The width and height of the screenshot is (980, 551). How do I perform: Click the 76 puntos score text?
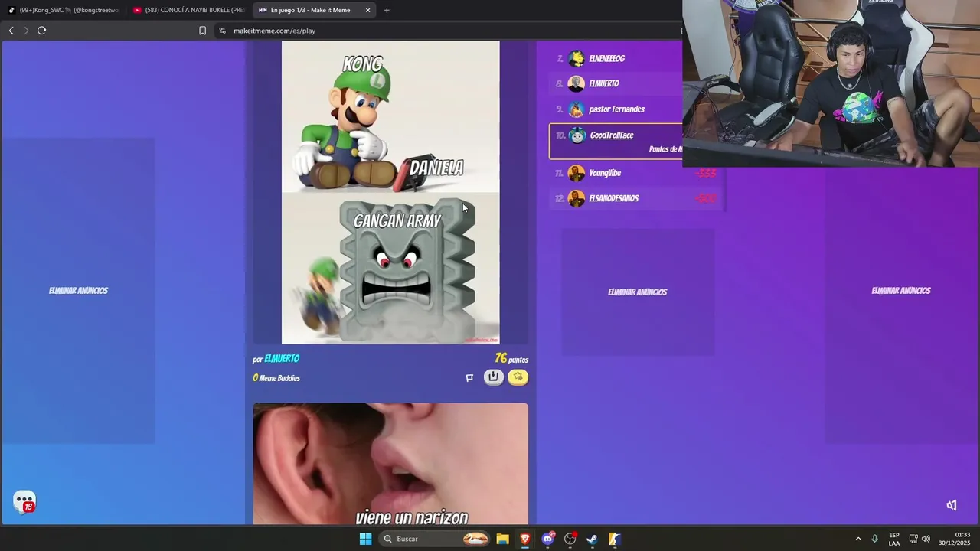tap(511, 358)
